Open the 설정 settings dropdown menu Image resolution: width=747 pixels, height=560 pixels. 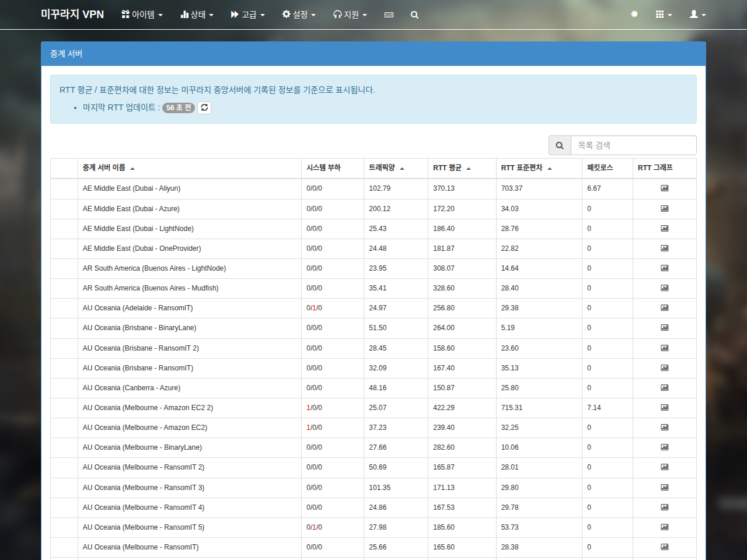pos(299,15)
